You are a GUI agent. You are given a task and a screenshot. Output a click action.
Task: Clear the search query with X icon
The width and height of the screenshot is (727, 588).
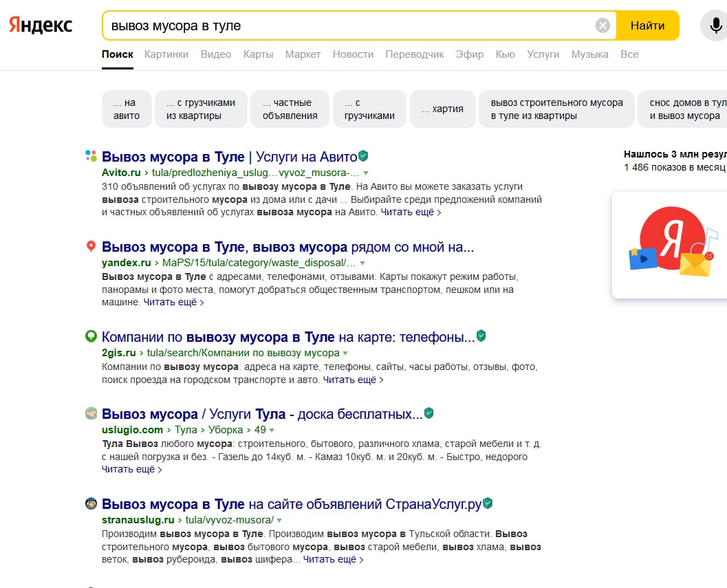point(603,25)
